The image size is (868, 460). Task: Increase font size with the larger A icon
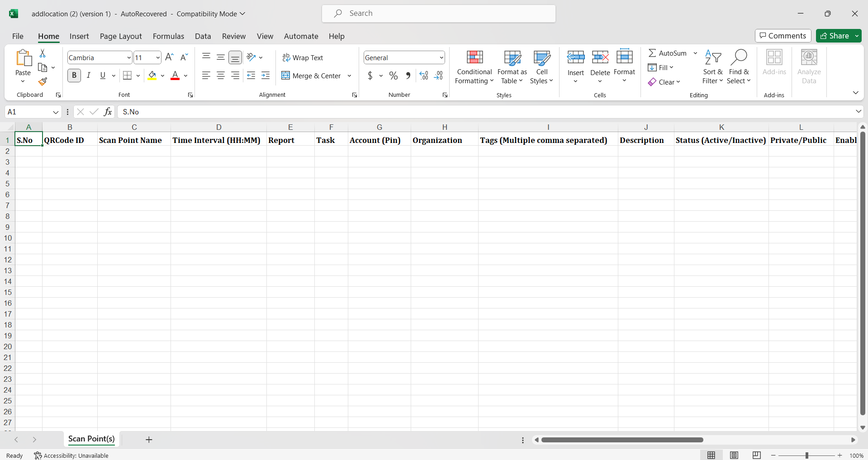coord(169,57)
